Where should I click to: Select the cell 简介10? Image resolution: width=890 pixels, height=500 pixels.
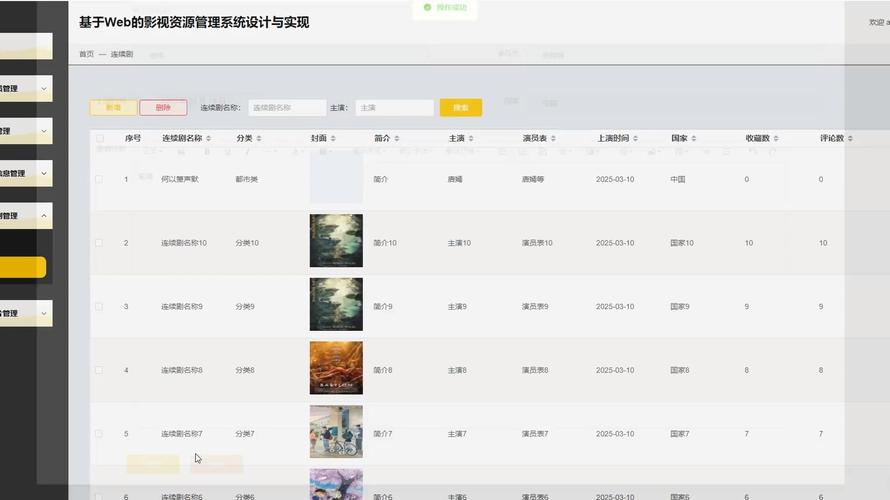click(x=385, y=243)
